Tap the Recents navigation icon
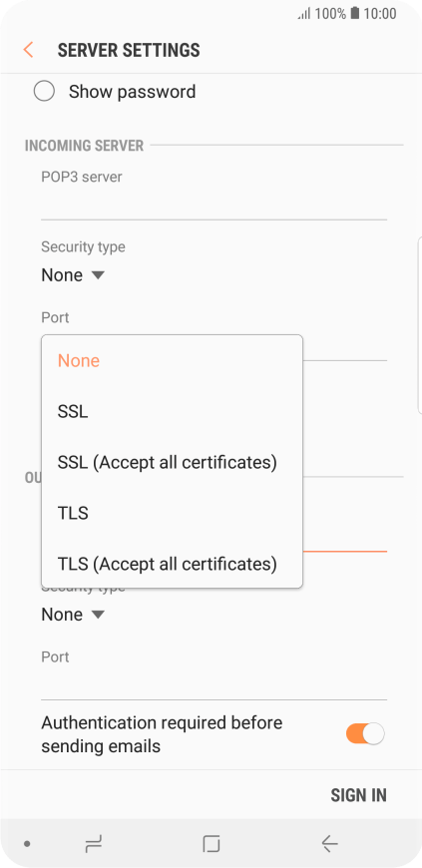The width and height of the screenshot is (422, 868). coord(93,844)
